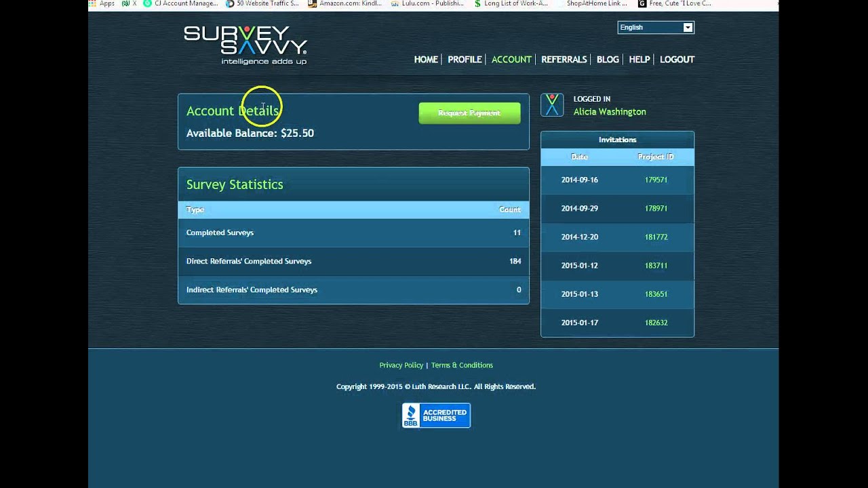Open the BLOG menu item
This screenshot has height=488, width=868.
pos(608,60)
